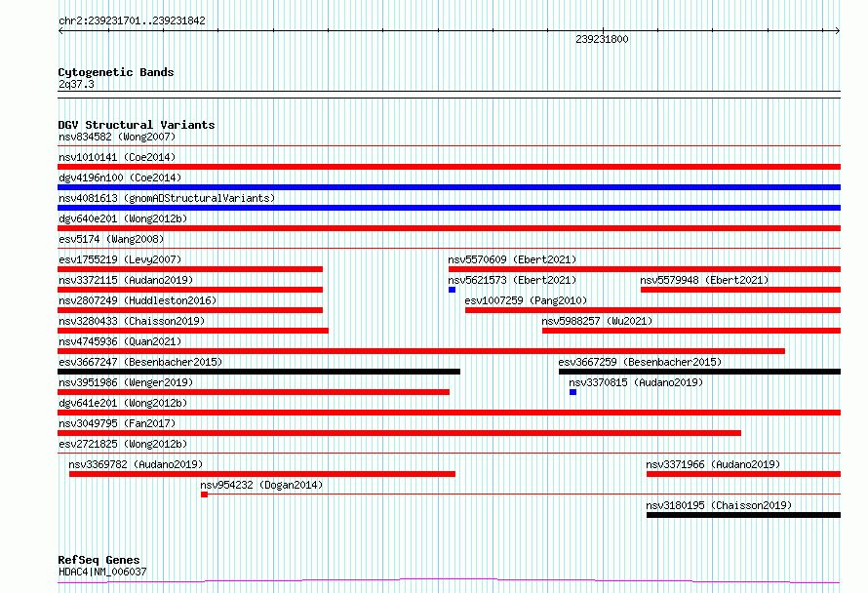
Task: Click the red nsv3049795 variant bar
Action: click(399, 433)
